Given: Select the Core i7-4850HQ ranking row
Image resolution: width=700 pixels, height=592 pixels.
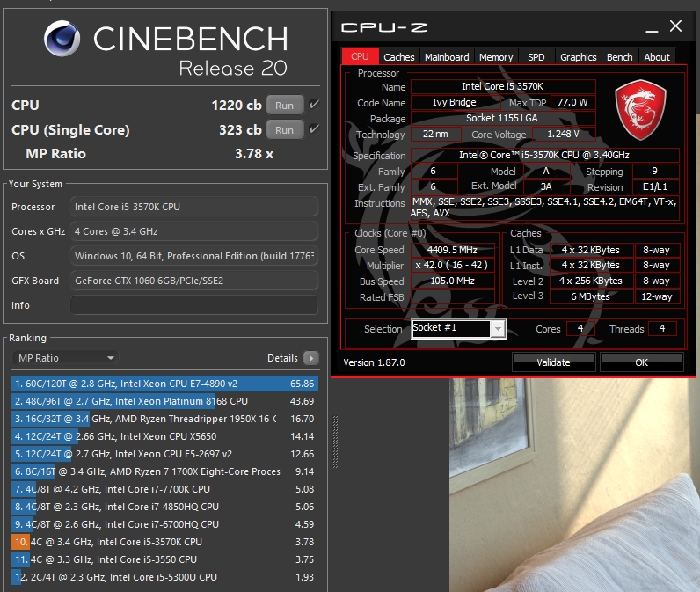Looking at the screenshot, I should pos(164,507).
